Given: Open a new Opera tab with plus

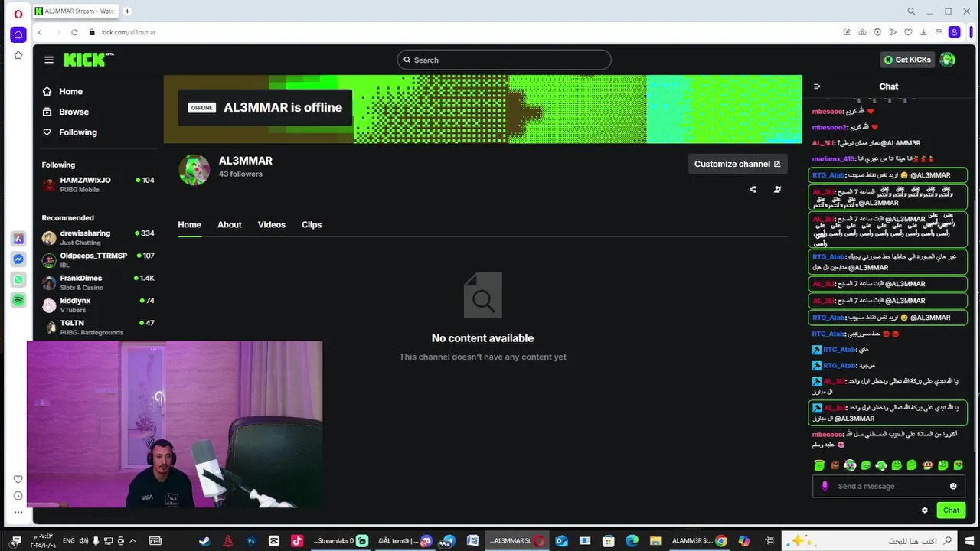Looking at the screenshot, I should 127,11.
